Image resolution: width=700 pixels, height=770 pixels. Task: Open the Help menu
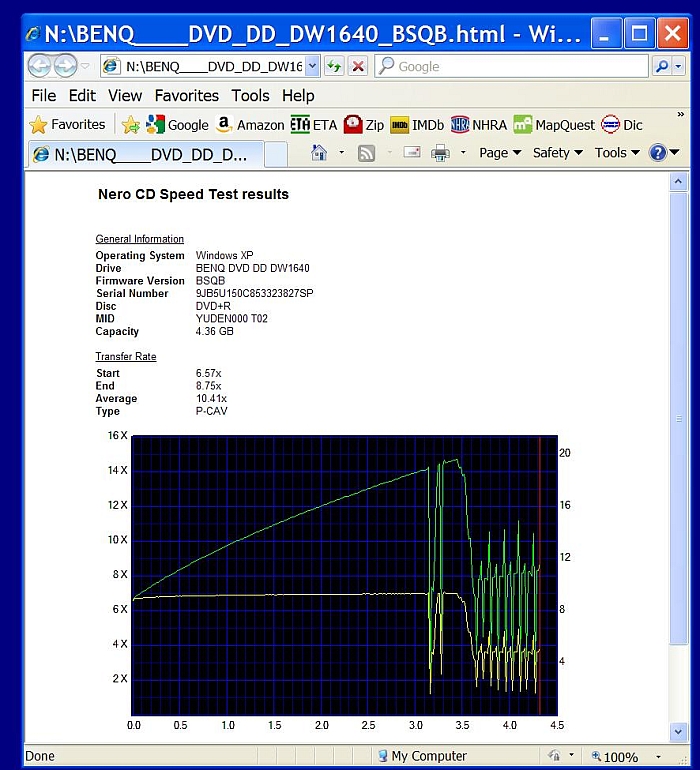point(298,95)
